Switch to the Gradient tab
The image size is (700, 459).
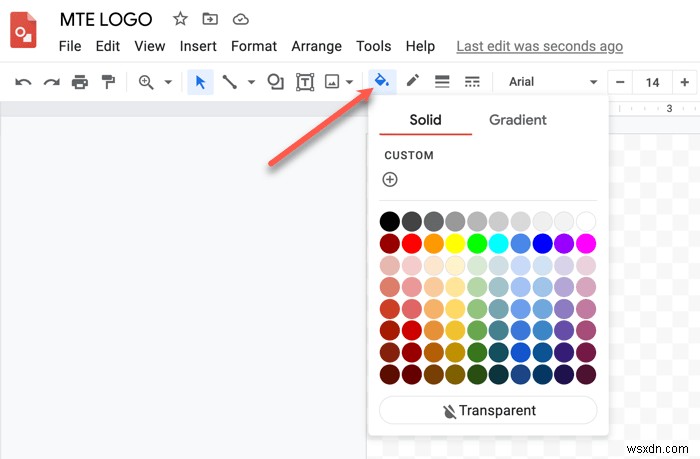coord(518,120)
